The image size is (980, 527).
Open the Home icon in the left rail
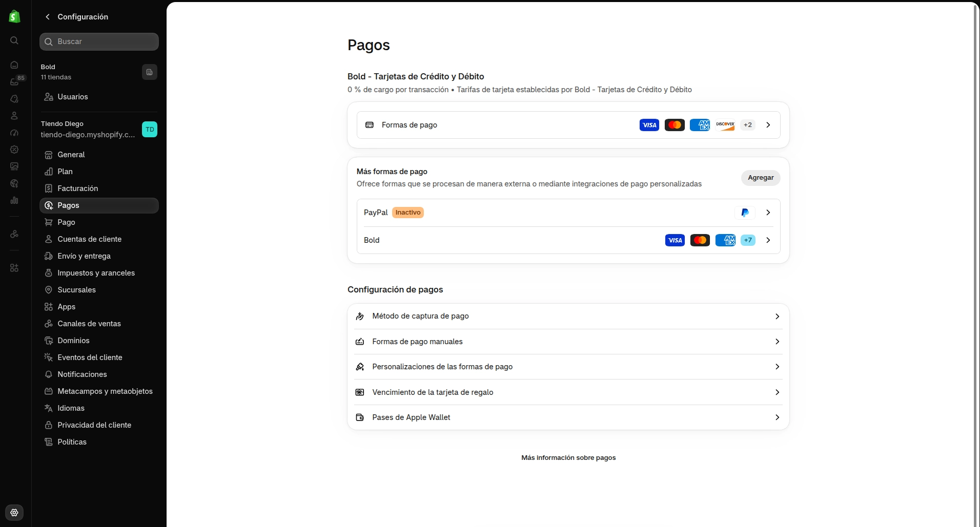pyautogui.click(x=14, y=65)
